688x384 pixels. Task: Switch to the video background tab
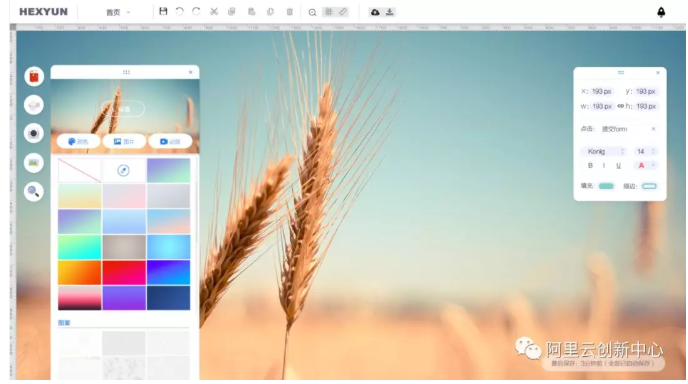[x=170, y=141]
